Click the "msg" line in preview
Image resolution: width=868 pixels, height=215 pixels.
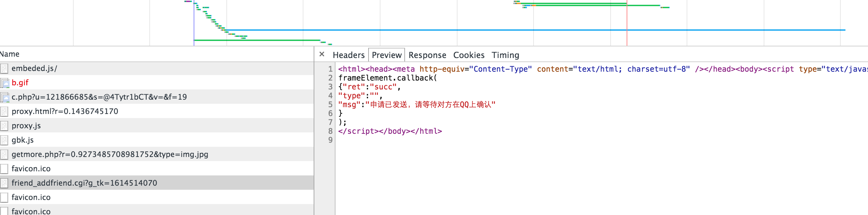417,104
